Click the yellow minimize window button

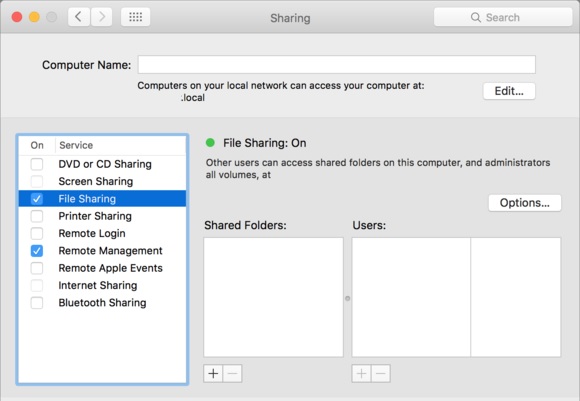34,17
